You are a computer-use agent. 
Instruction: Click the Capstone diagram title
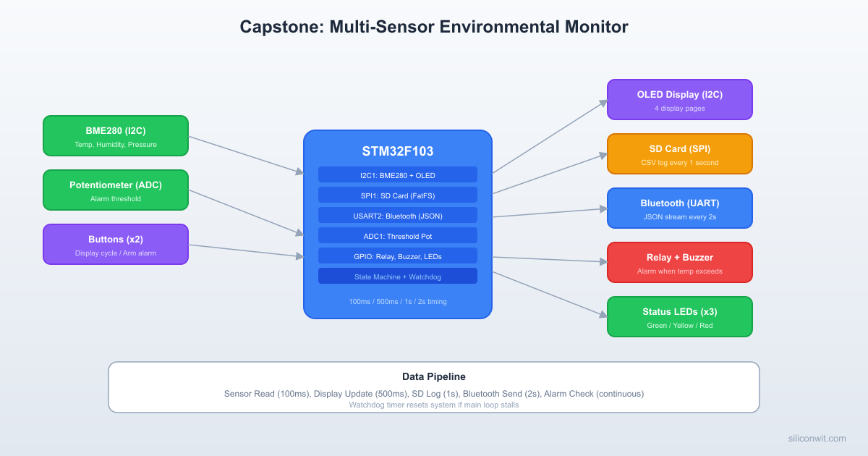coord(434,27)
